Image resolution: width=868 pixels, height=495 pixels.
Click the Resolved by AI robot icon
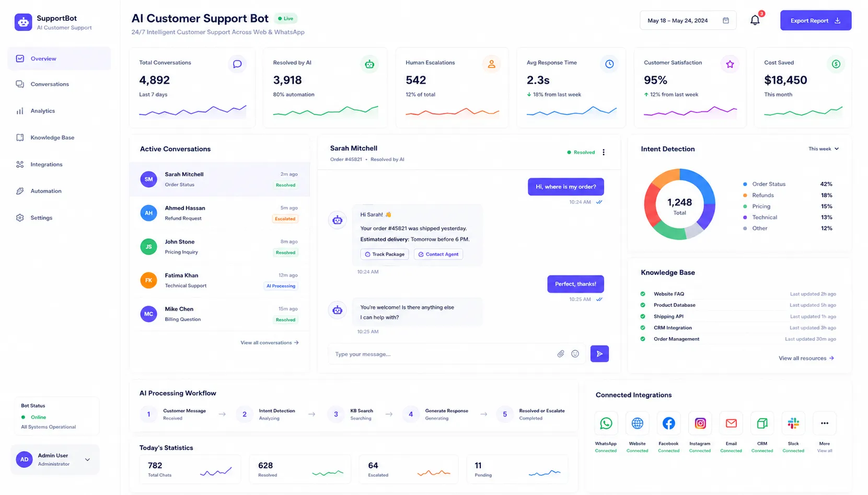369,64
